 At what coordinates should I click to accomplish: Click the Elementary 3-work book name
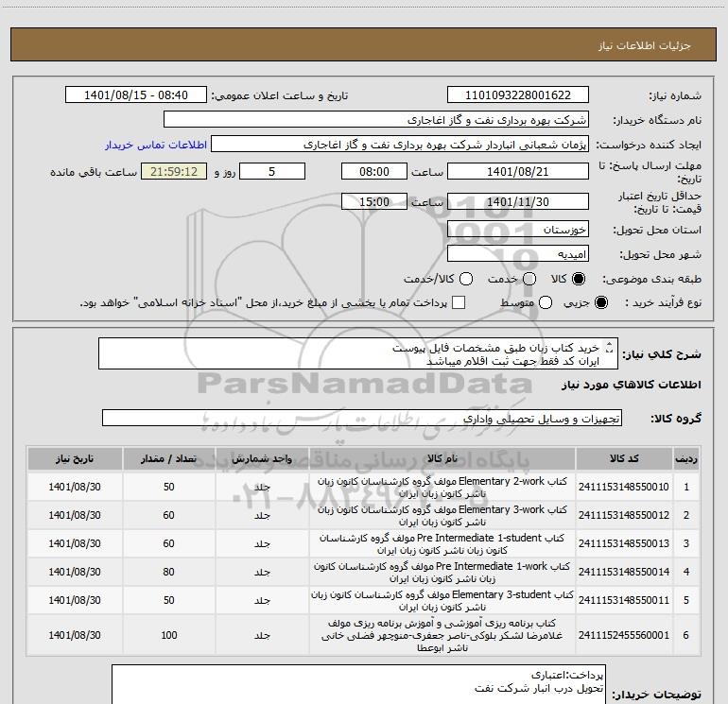pos(442,516)
